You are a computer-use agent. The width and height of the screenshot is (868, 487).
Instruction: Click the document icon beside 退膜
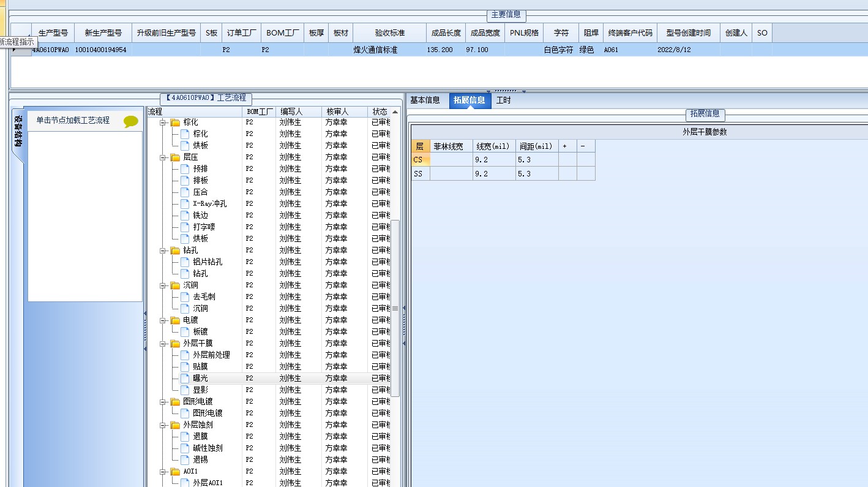185,436
